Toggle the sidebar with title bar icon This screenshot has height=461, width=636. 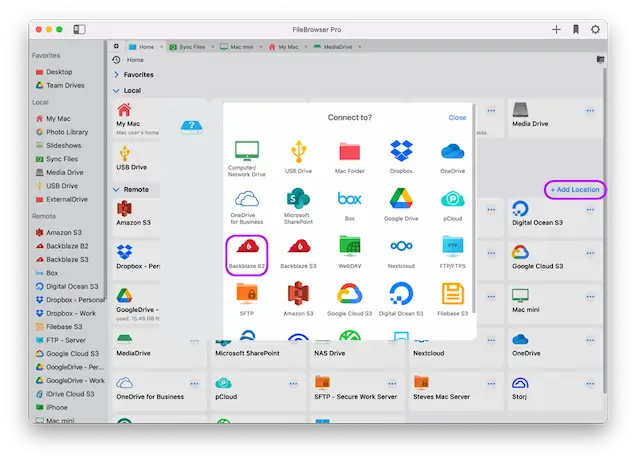tap(80, 29)
